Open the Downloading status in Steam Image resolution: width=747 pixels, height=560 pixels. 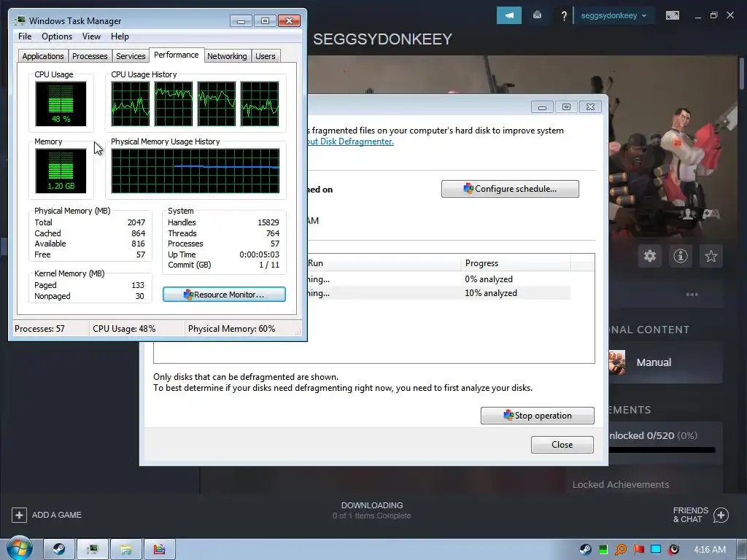(372, 510)
